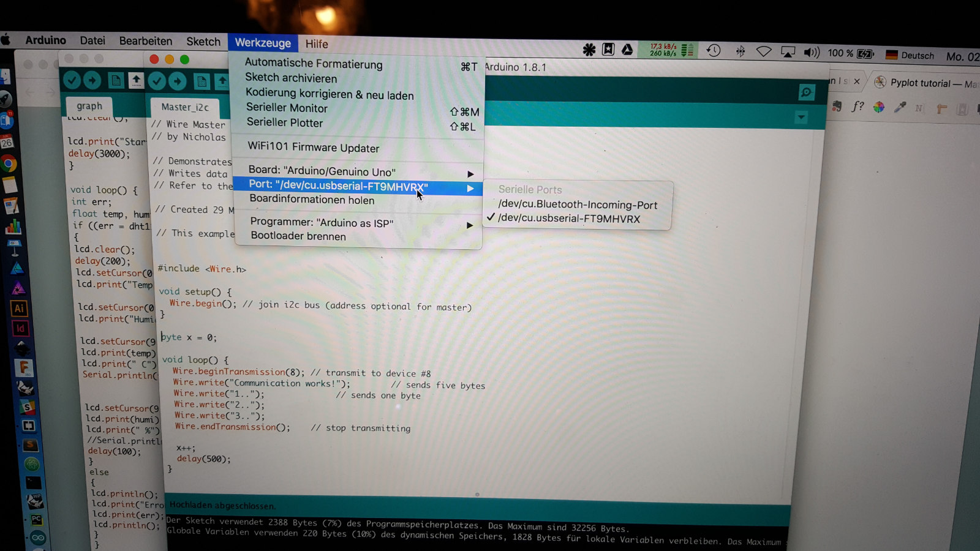This screenshot has width=980, height=551.
Task: Open the Bearbeiten menu
Action: 146,41
